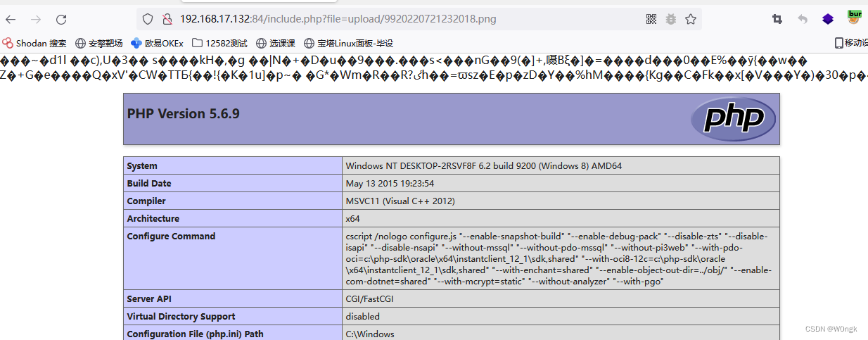This screenshot has width=868, height=340.
Task: Click the gray undo arrow toolbar icon
Action: coord(803,19)
